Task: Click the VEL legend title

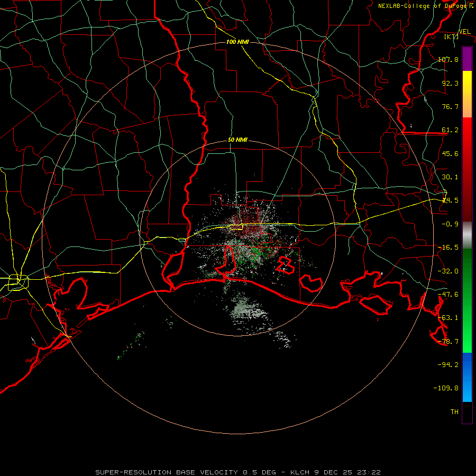Action: point(464,32)
